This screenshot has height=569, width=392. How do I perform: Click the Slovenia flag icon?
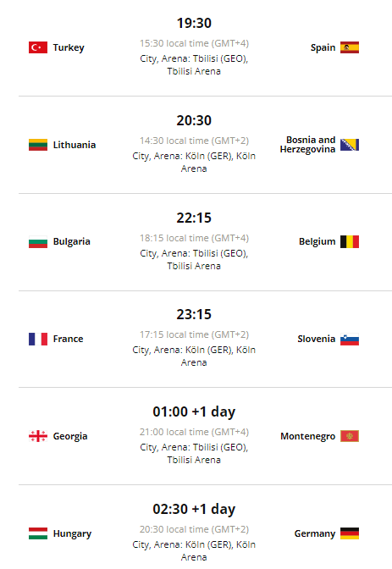click(x=350, y=339)
